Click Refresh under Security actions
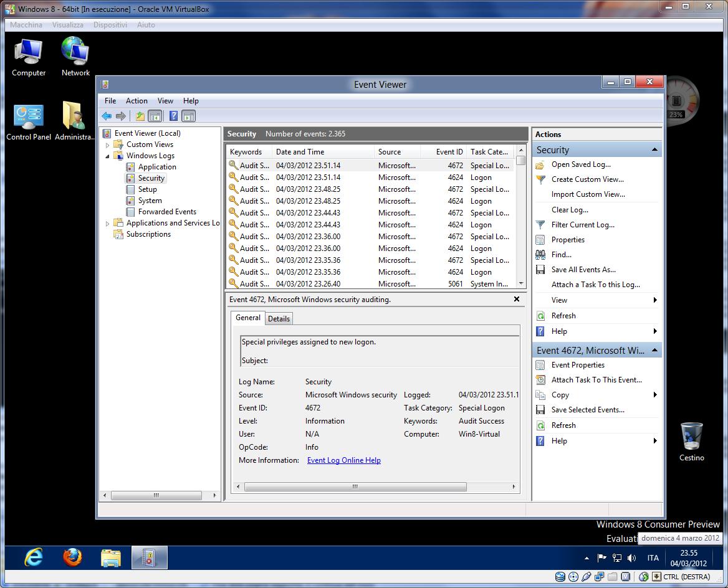The height and width of the screenshot is (588, 728). click(563, 316)
